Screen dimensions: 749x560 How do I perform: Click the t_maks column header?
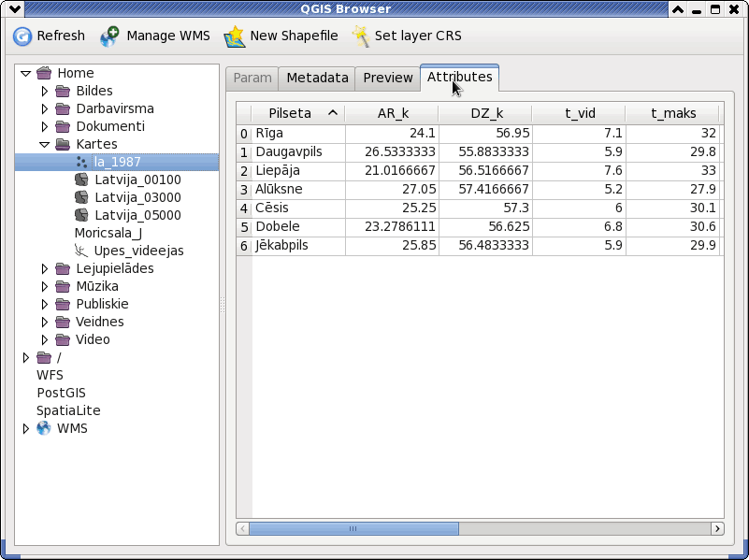(x=673, y=113)
